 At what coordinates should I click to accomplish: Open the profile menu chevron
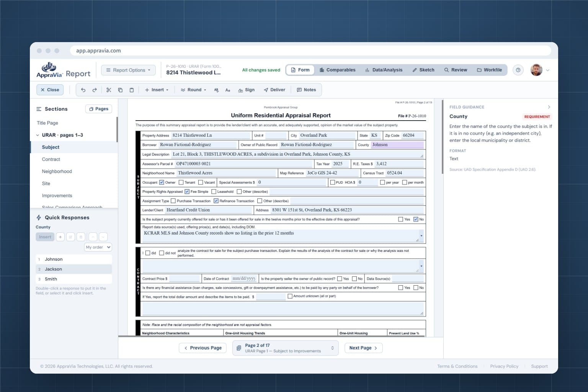tap(548, 70)
